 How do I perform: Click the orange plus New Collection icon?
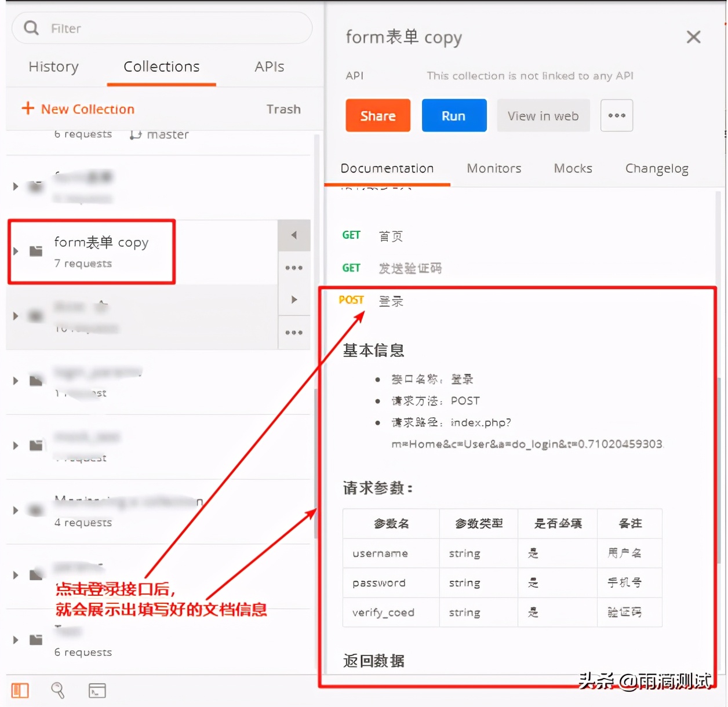27,108
